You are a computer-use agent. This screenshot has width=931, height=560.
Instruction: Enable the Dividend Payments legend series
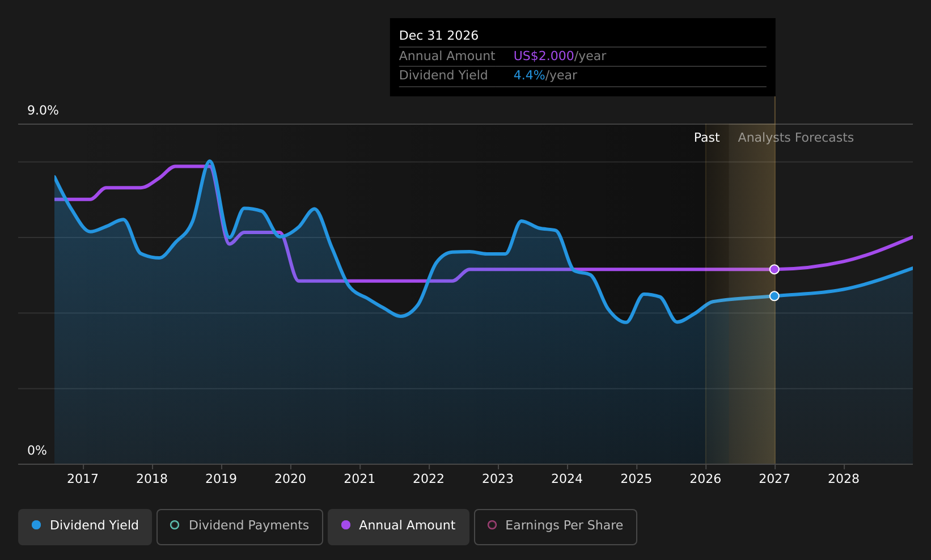click(x=239, y=527)
